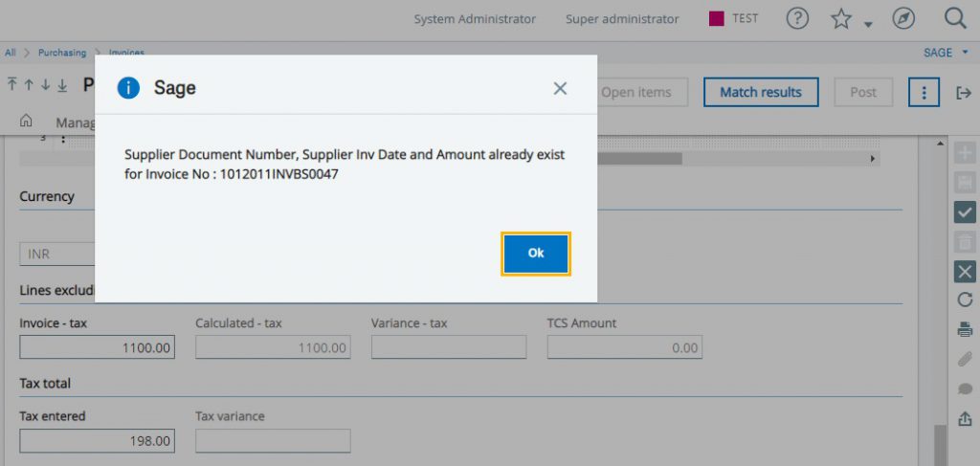Screen dimensions: 980x466
Task: Click the Tax variance field
Action: pos(273,440)
